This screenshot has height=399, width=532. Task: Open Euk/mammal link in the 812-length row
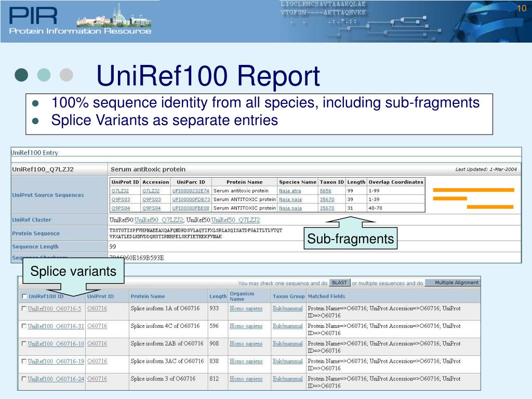[288, 379]
